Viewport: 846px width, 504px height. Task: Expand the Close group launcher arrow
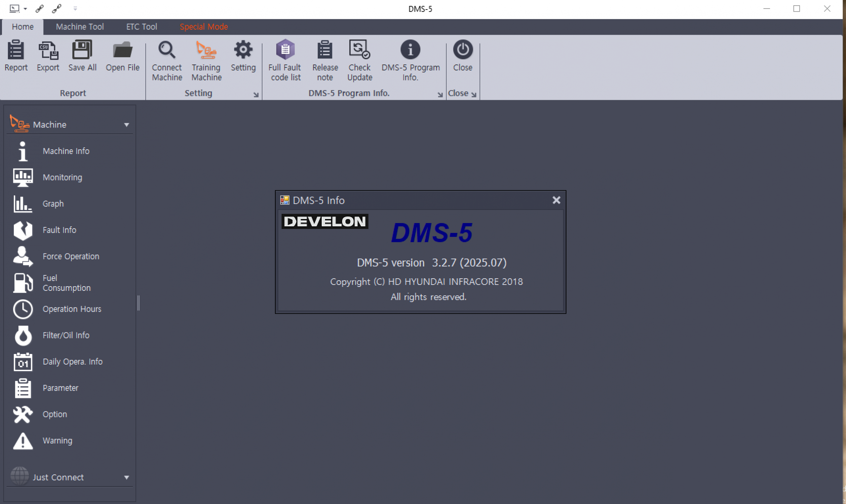pos(474,95)
